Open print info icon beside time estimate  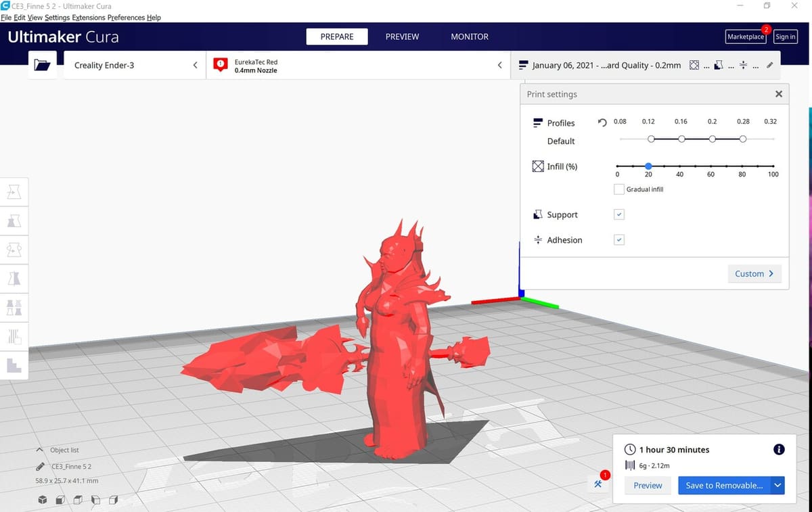pyautogui.click(x=778, y=449)
